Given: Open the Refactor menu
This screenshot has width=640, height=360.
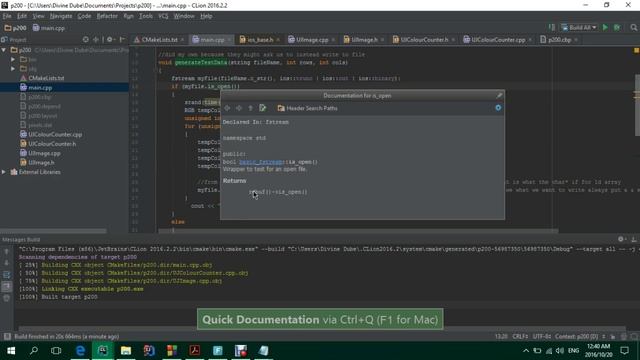Looking at the screenshot, I should click(107, 16).
